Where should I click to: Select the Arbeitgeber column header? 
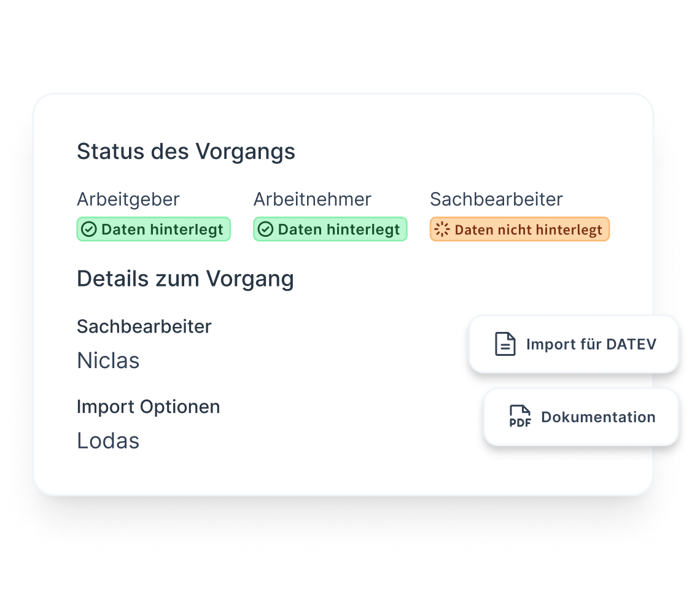(128, 199)
